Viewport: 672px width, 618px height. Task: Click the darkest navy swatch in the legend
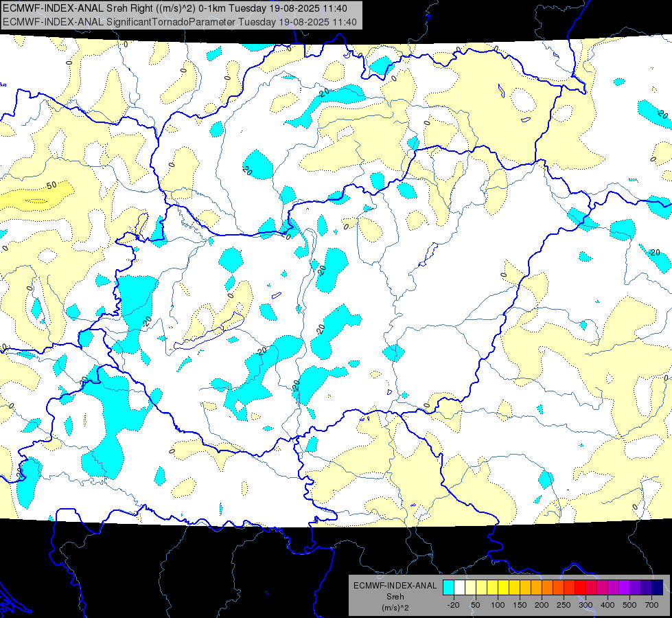pos(657,587)
